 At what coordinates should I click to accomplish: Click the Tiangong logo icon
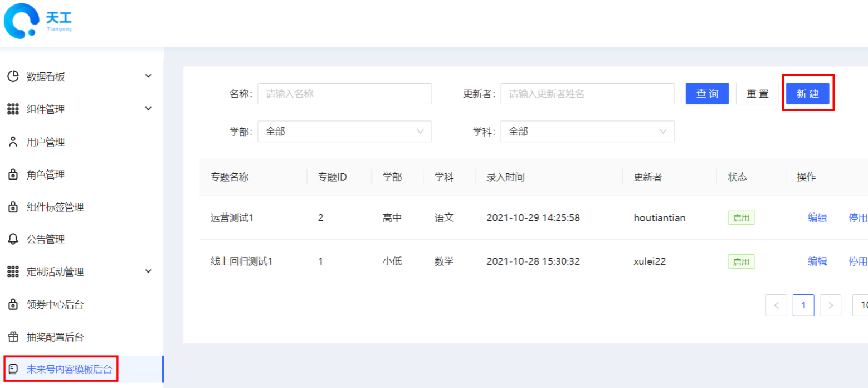coord(21,21)
